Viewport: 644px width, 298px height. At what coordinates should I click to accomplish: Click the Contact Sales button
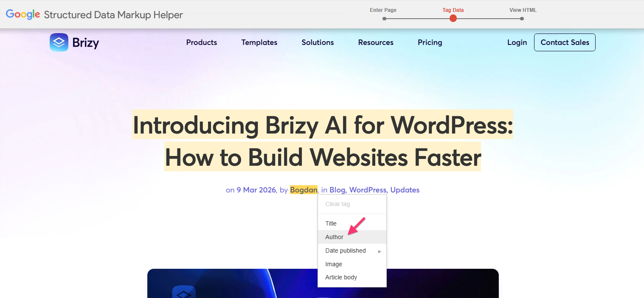[x=565, y=42]
